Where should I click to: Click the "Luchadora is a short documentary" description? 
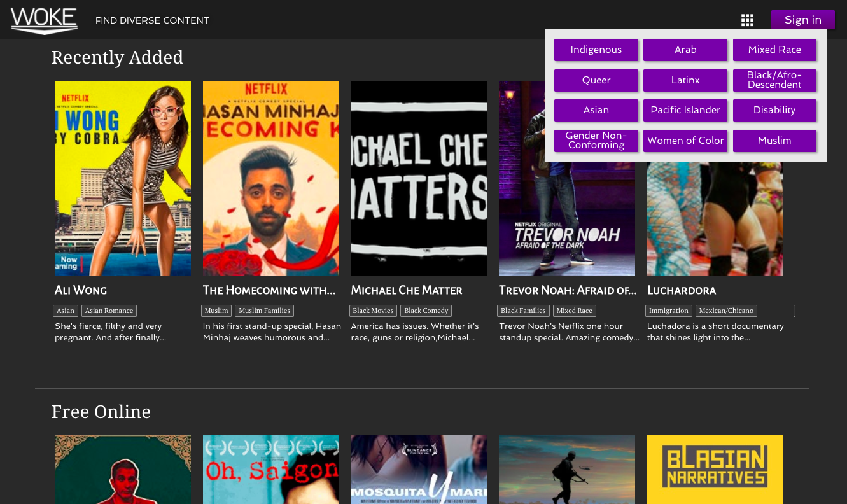tap(715, 332)
